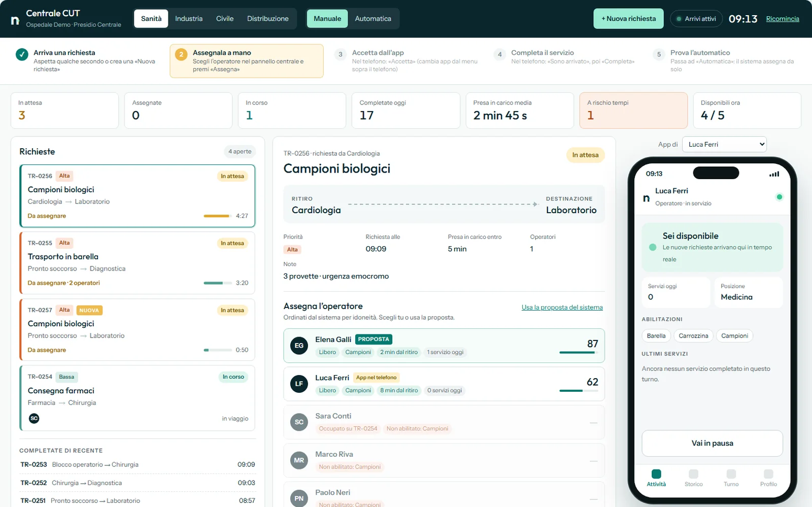The height and width of the screenshot is (507, 812).
Task: Click the TR-0256 countdown progress bar
Action: point(218,216)
